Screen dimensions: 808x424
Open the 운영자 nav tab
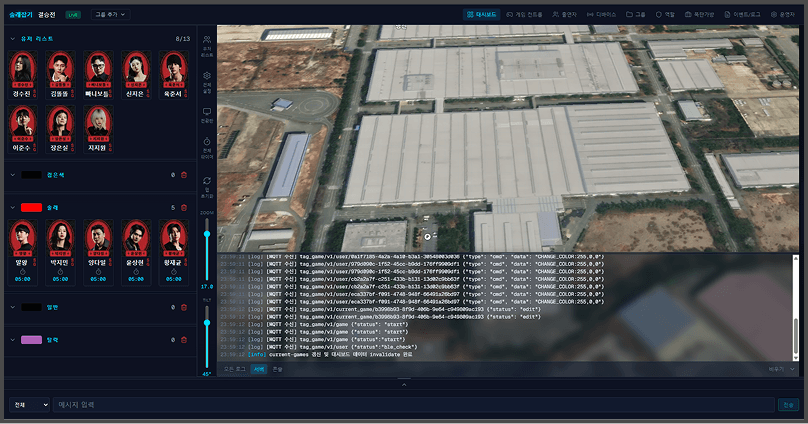tap(782, 14)
